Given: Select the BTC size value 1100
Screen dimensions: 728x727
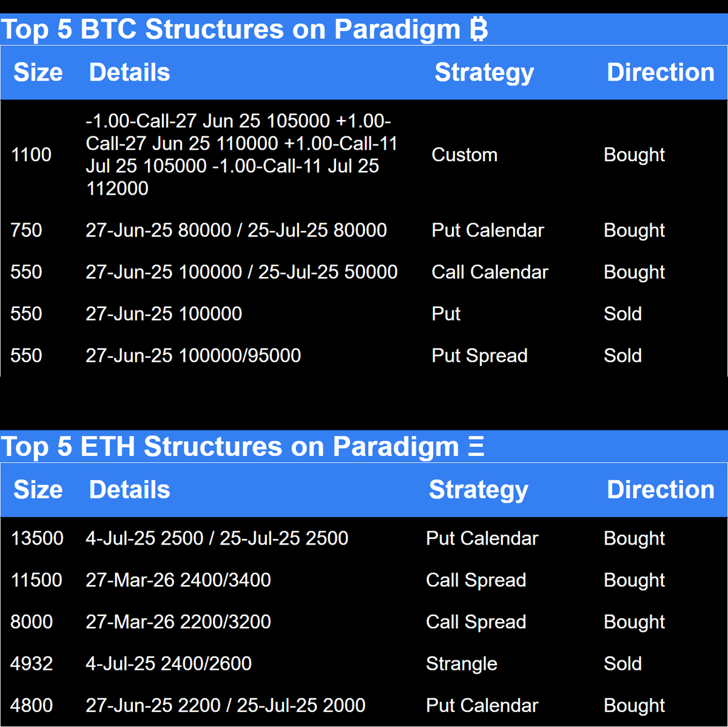Looking at the screenshot, I should pos(31,155).
